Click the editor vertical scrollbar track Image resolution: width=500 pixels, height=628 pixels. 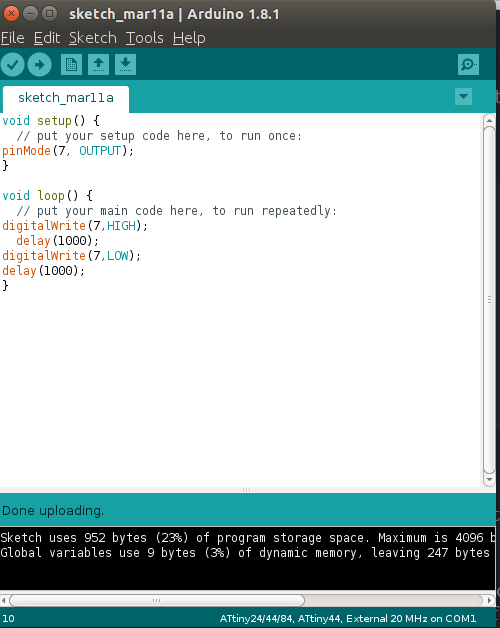click(x=489, y=300)
